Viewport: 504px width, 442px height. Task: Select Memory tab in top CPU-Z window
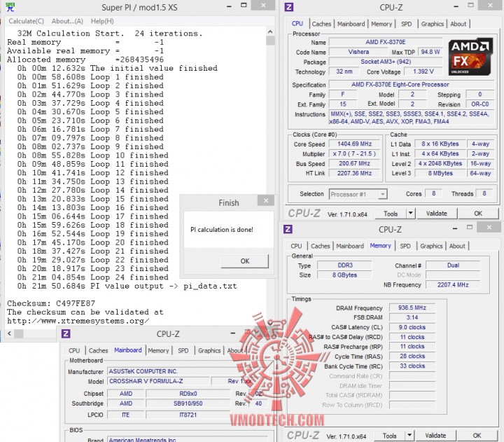coord(381,24)
